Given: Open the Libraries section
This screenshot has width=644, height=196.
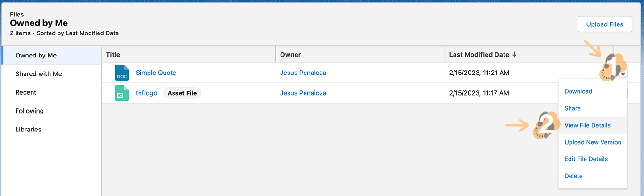Looking at the screenshot, I should point(28,130).
